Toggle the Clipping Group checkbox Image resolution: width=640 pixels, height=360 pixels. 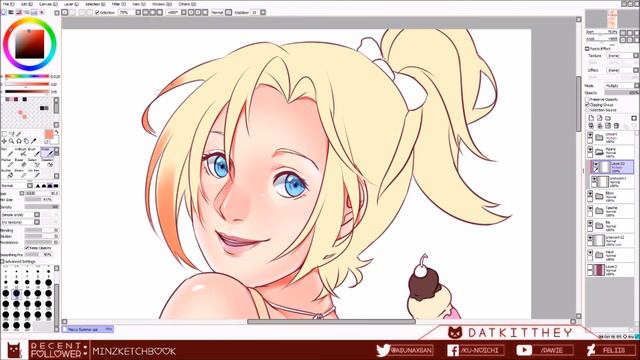(587, 105)
